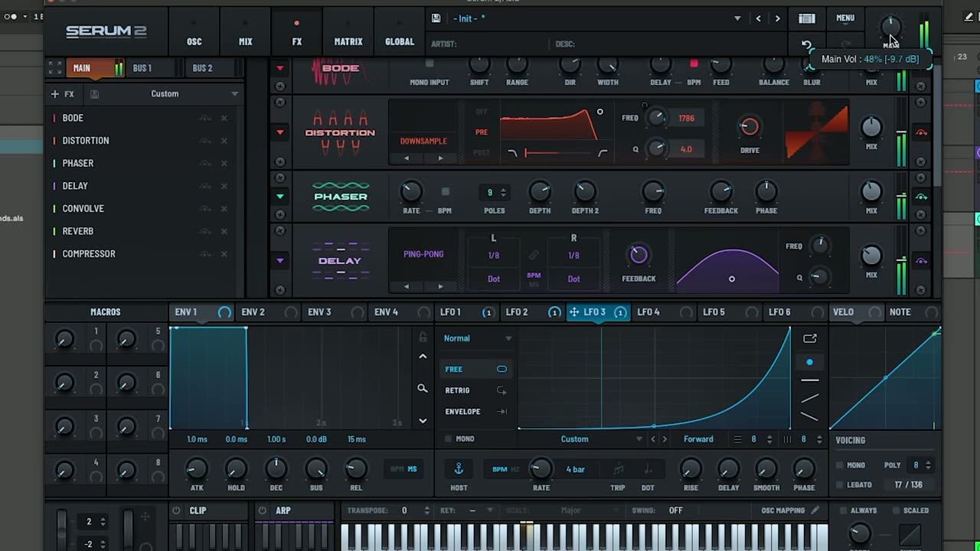The image size is (980, 551).
Task: Select the flat line LFO tool
Action: click(810, 380)
